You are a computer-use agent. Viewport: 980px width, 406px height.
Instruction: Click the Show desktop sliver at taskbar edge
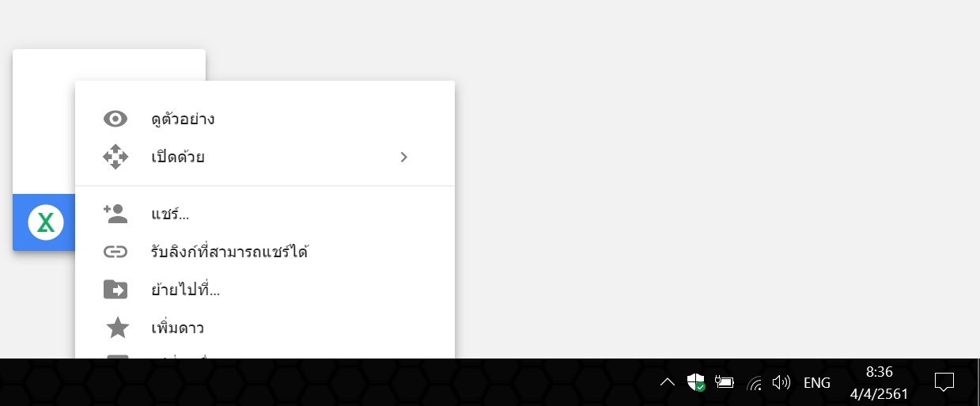978,382
